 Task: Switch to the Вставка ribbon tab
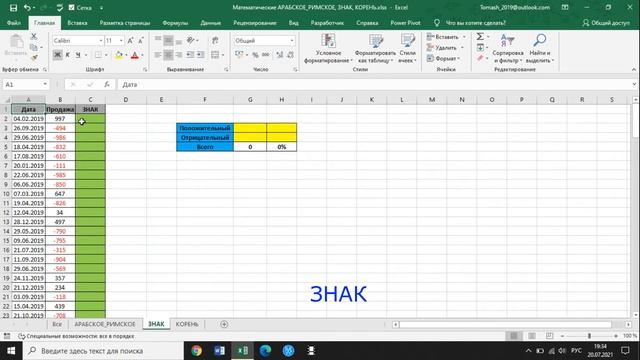(x=77, y=23)
